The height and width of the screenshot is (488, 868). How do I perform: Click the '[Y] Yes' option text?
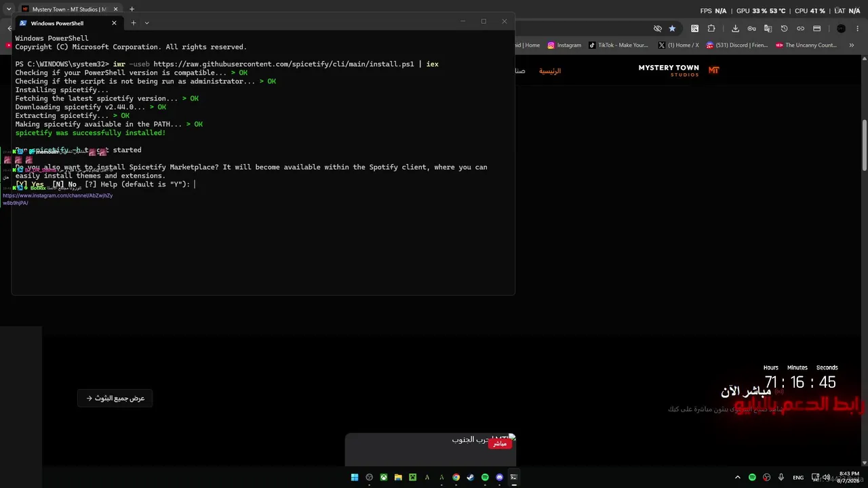(29, 184)
